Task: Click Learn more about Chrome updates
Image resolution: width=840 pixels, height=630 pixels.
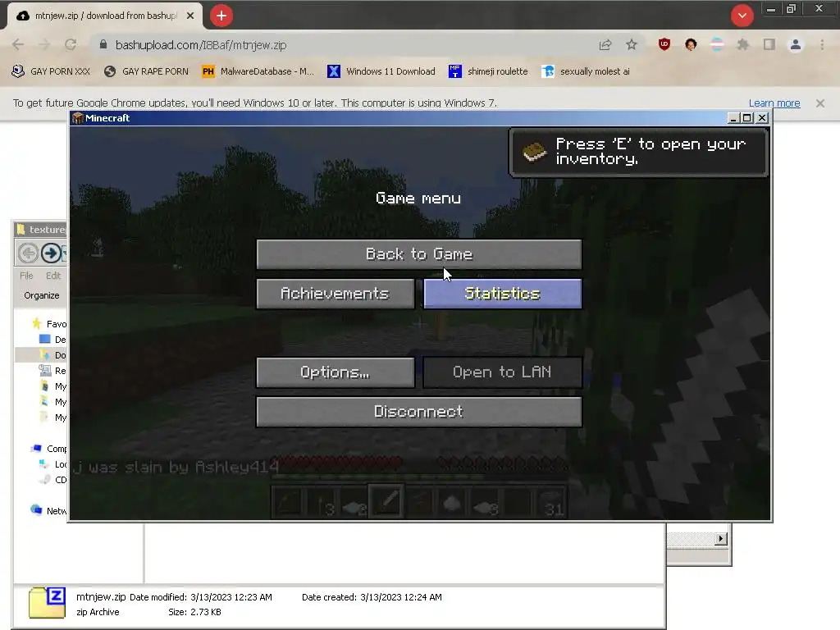Action: [x=774, y=103]
